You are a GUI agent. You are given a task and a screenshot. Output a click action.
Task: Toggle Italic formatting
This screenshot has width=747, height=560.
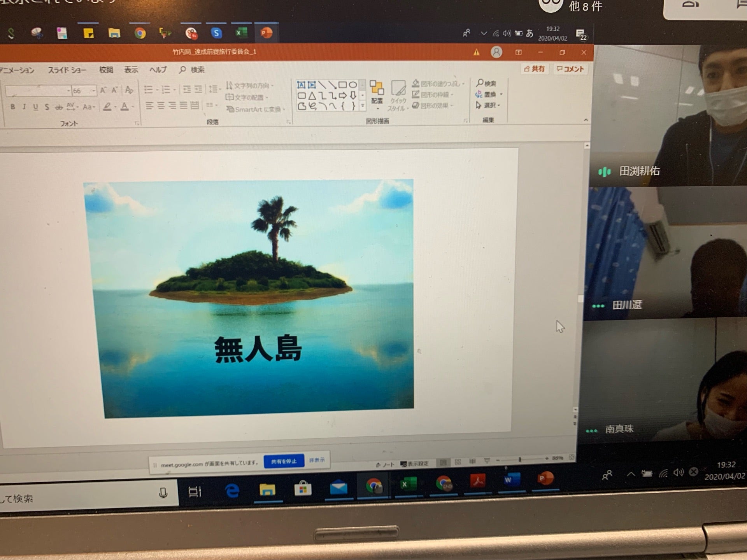coord(23,106)
